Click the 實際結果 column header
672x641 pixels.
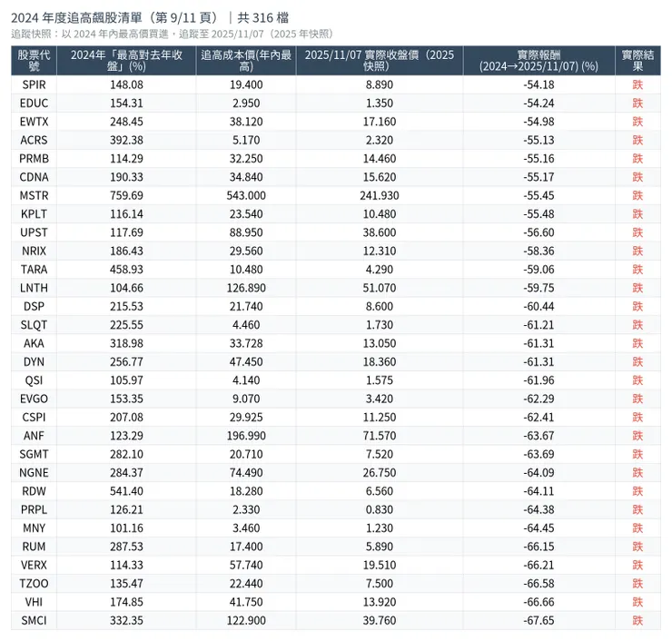[637, 61]
